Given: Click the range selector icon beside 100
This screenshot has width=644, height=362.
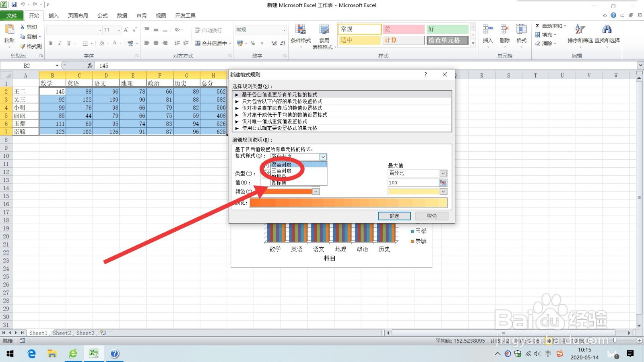Looking at the screenshot, I should click(443, 183).
